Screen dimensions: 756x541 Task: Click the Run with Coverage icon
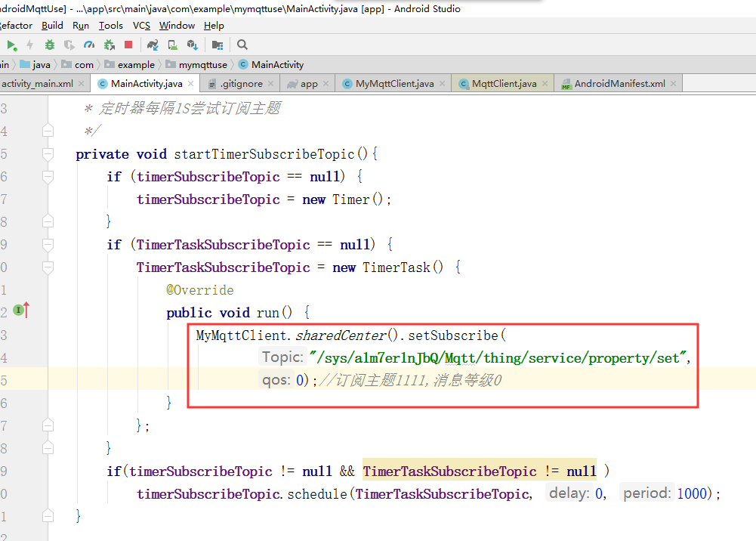[69, 45]
